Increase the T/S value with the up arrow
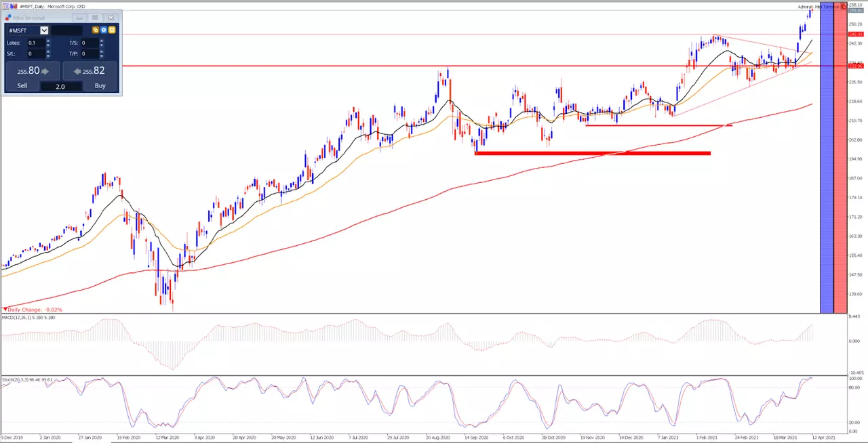The width and height of the screenshot is (868, 443). pos(102,41)
